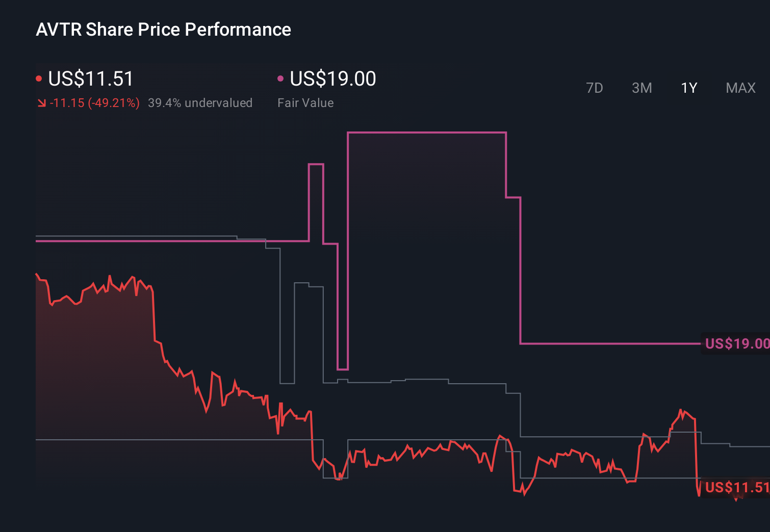
Task: Click the pink US$19.00 label on chart edge
Action: pos(737,343)
